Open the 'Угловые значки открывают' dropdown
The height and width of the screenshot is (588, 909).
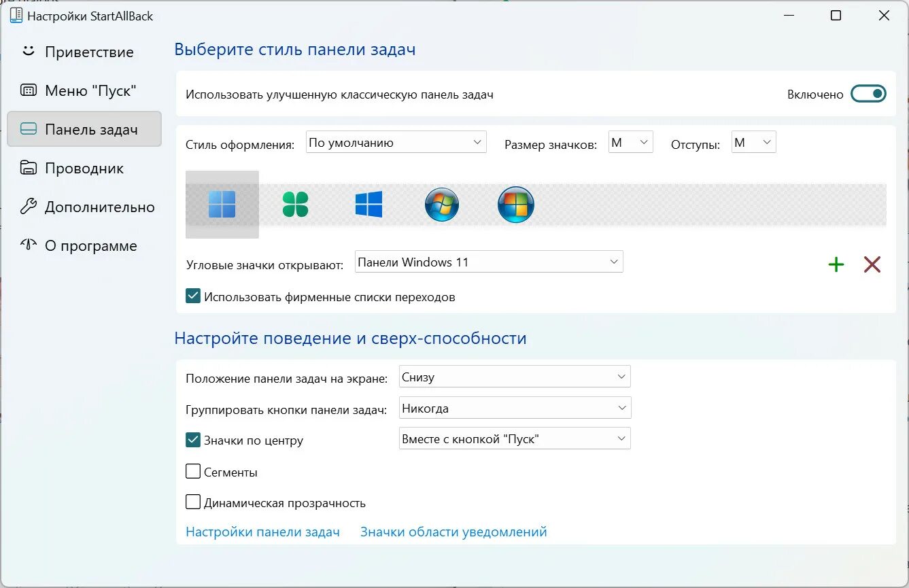489,261
